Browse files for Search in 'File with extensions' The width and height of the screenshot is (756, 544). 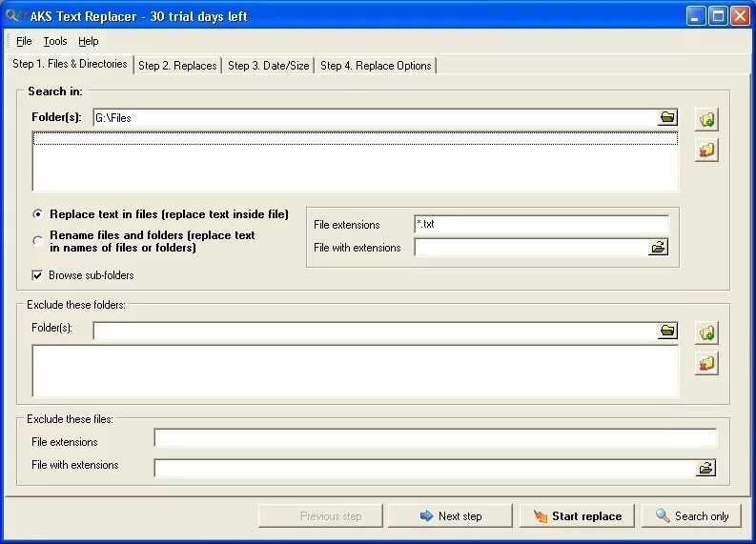tap(658, 248)
